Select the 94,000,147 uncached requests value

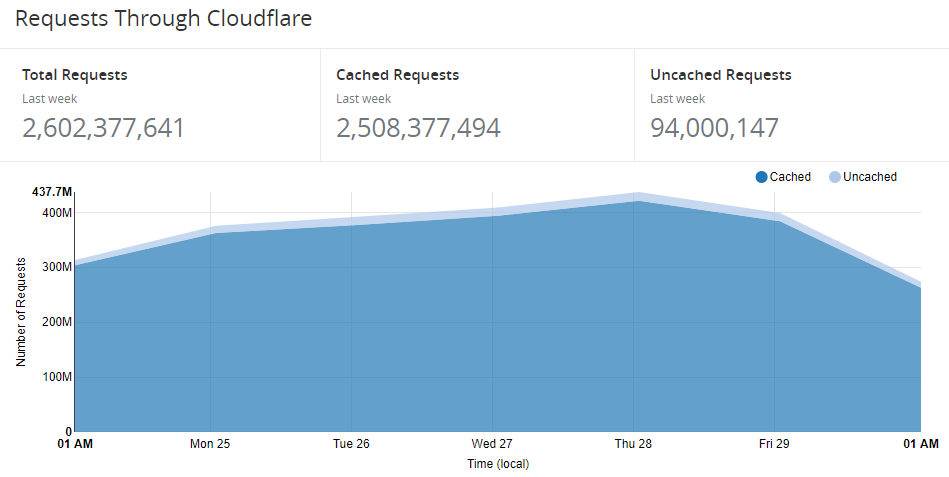[714, 128]
